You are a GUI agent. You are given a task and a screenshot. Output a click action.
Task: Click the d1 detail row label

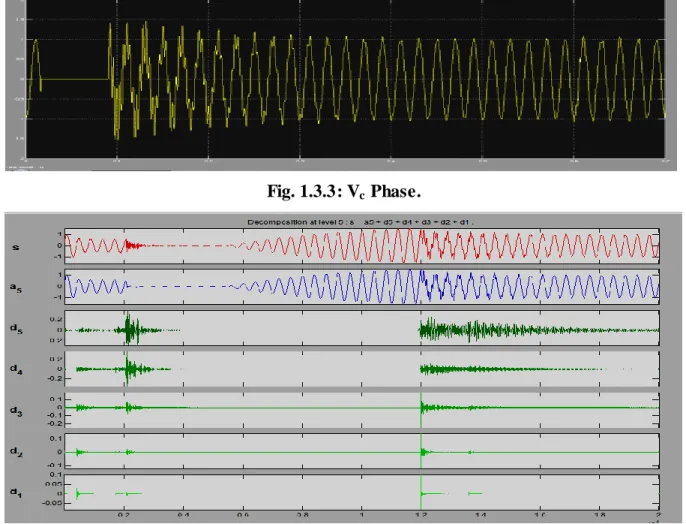click(16, 493)
